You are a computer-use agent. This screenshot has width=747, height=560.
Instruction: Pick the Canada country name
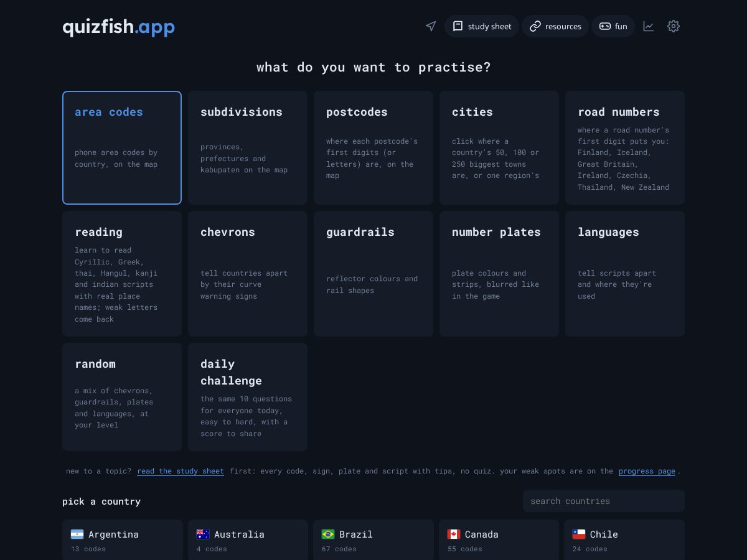482,534
